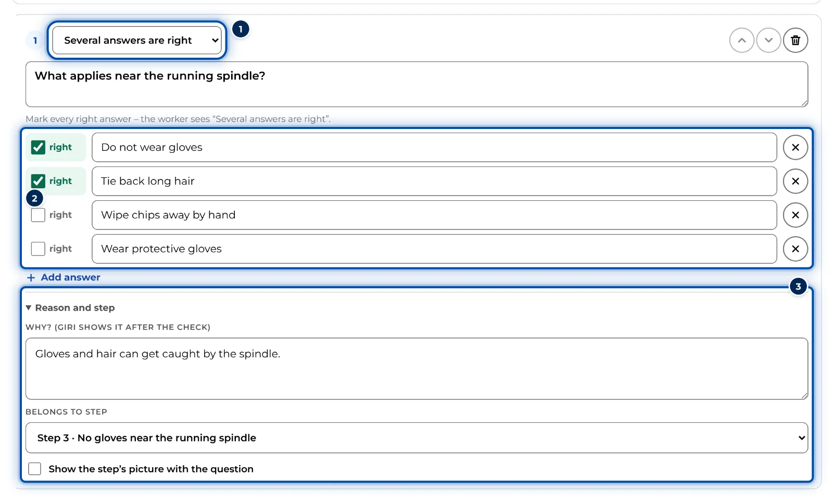Move question down with the down-arrow button
This screenshot has height=504, width=833.
768,40
